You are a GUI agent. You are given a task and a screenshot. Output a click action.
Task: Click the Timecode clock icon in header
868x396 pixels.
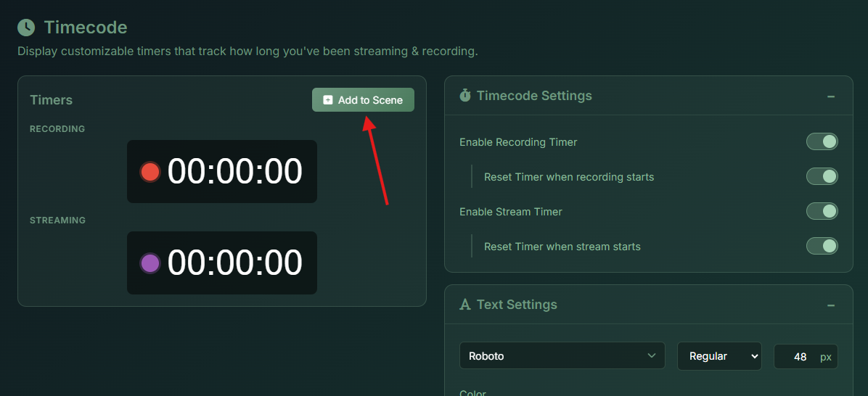point(26,28)
